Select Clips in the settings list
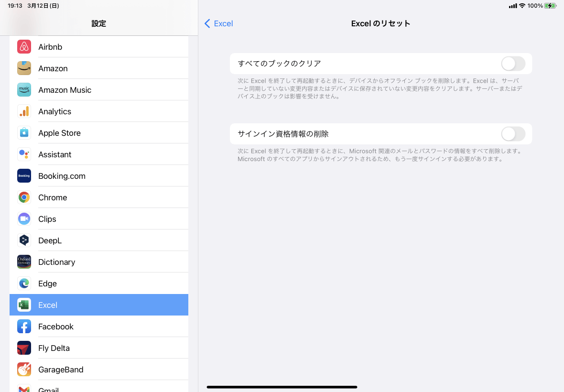The width and height of the screenshot is (564, 392). click(x=99, y=219)
